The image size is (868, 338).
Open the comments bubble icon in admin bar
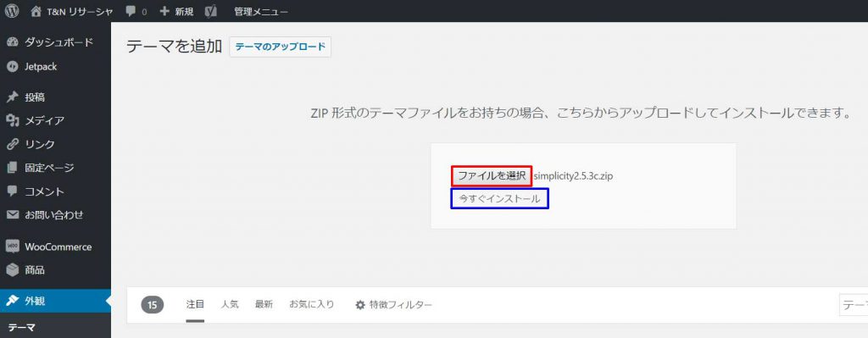pyautogui.click(x=131, y=11)
